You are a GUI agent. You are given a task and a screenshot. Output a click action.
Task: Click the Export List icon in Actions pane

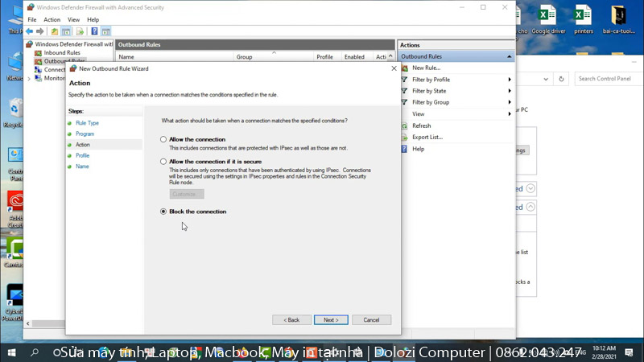coord(405,138)
